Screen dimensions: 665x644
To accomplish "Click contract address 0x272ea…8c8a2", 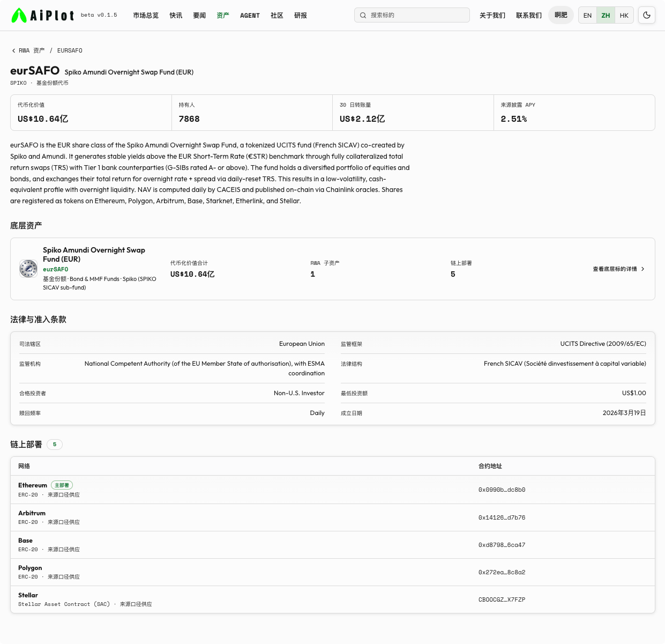I will coord(502,573).
